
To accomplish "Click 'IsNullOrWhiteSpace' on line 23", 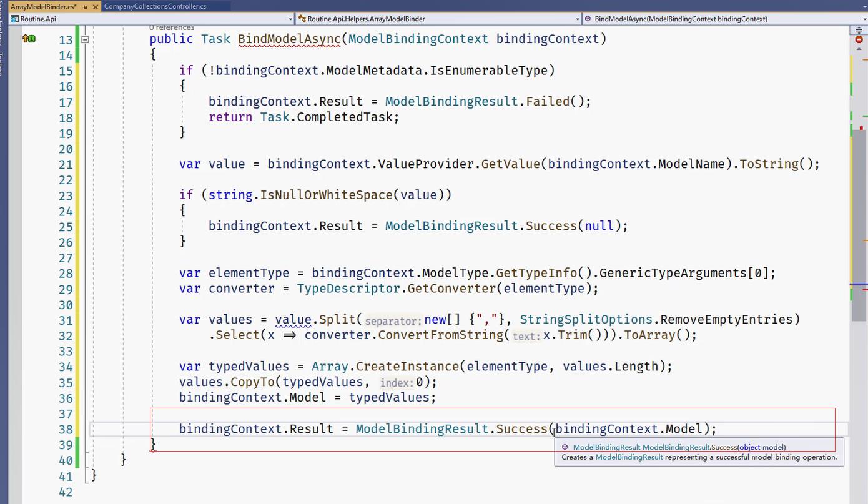I will pos(327,195).
